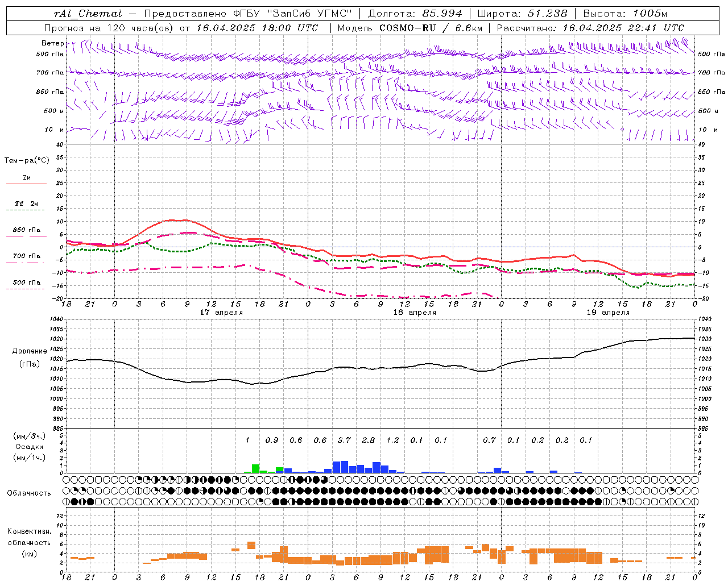Click the "700 гПа" temperature legend label
Image resolution: width=728 pixels, height=582 pixels.
click(x=27, y=256)
